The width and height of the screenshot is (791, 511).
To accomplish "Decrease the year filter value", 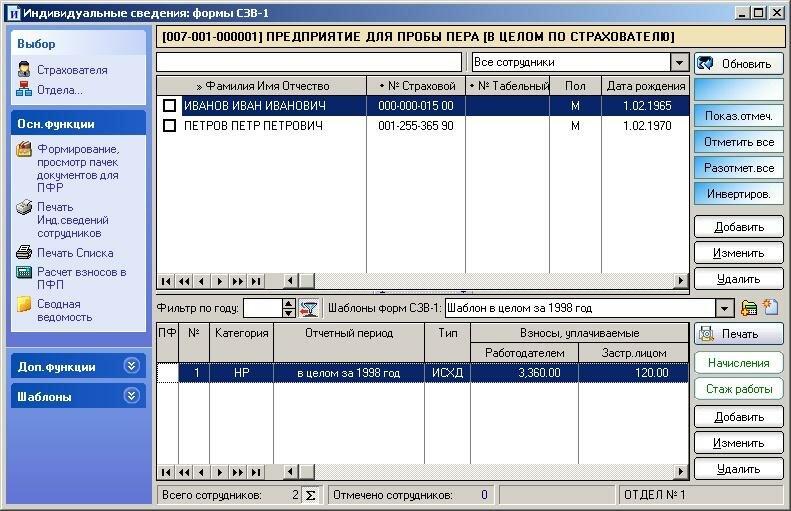I will point(289,313).
